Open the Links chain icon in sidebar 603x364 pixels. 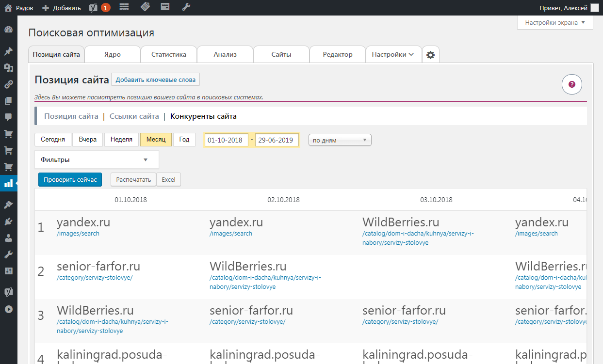pyautogui.click(x=8, y=84)
